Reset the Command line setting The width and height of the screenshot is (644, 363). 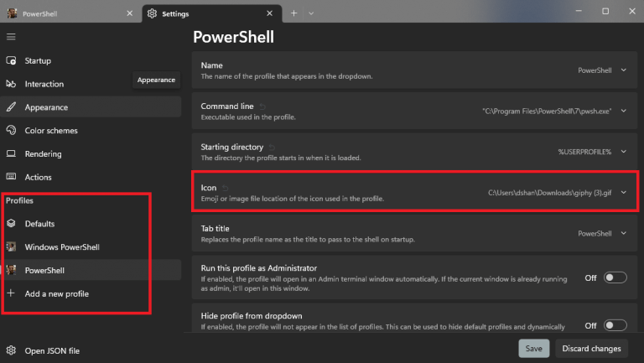tap(262, 106)
